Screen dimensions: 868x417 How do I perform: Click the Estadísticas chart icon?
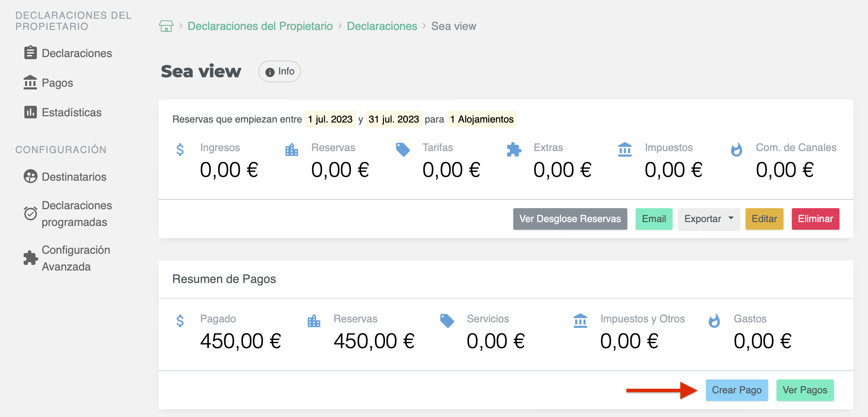pyautogui.click(x=30, y=112)
